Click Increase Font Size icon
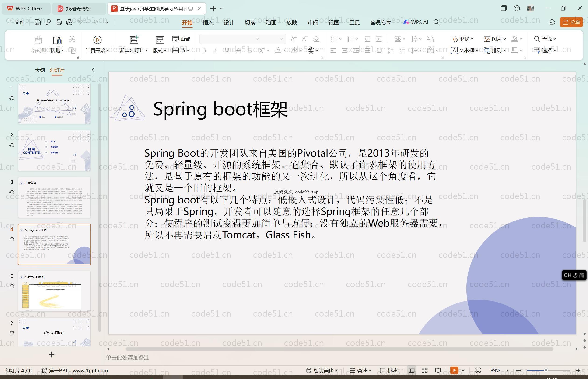Screen dimensions: 588x379 (x=293, y=39)
